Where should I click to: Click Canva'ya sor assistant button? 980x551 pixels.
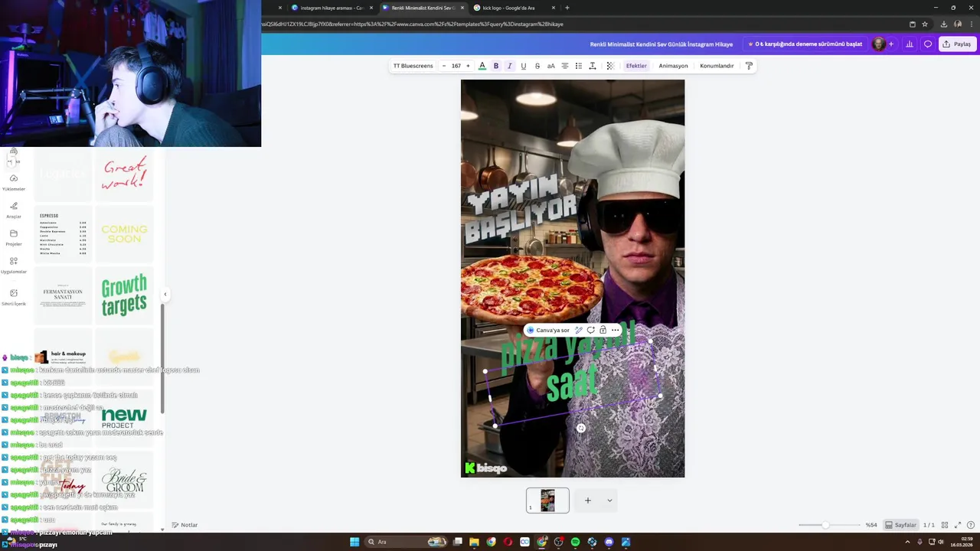pos(548,331)
